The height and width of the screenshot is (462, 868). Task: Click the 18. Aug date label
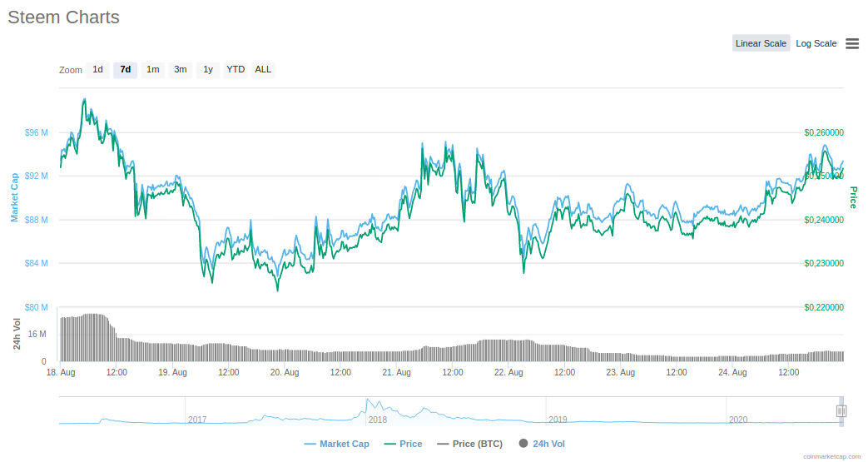pyautogui.click(x=61, y=372)
